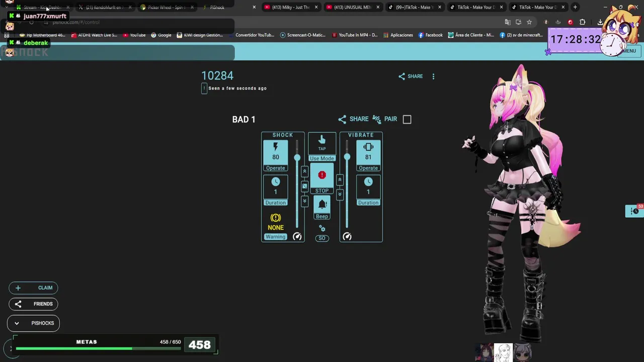Open the Área de Cliente bookmark

coord(471,35)
